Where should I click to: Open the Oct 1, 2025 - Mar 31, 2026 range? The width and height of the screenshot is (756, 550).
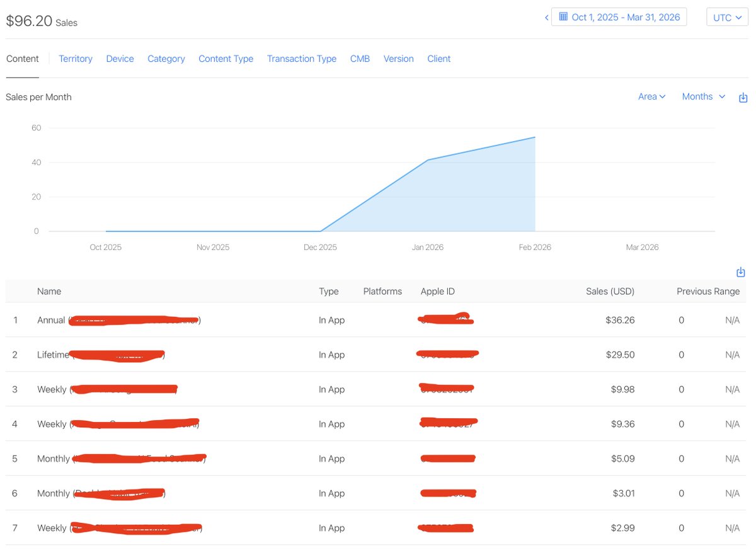619,17
